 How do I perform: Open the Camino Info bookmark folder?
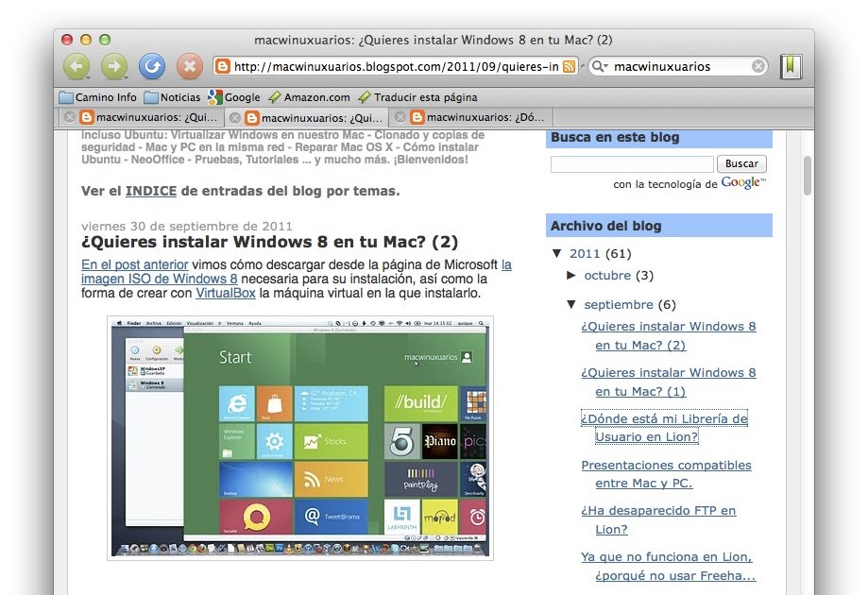(x=98, y=97)
